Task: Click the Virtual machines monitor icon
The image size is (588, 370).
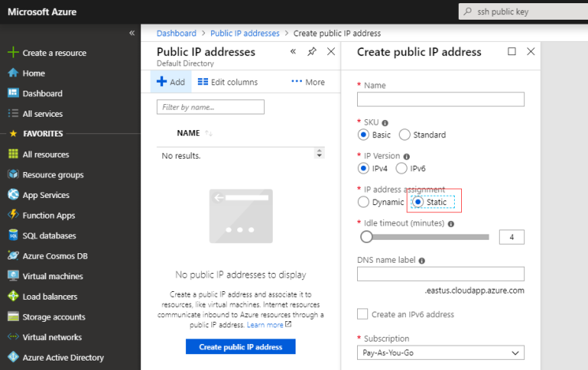Action: coord(13,276)
